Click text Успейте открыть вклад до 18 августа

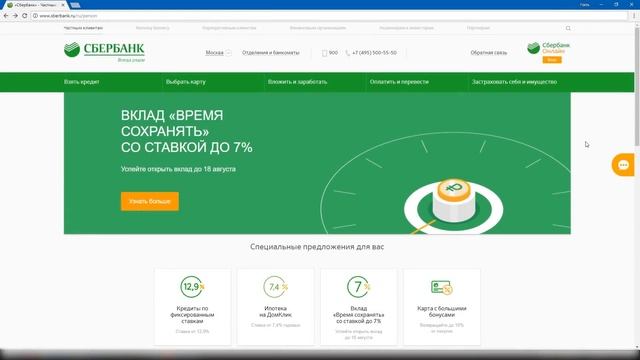[178, 169]
